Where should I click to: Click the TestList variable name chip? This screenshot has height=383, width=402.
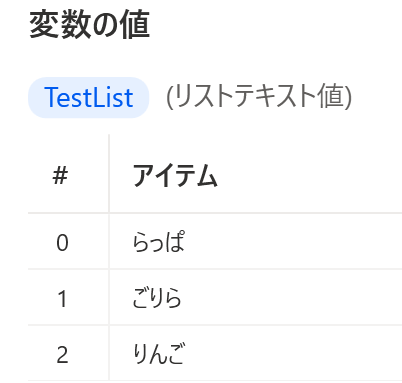(x=88, y=97)
